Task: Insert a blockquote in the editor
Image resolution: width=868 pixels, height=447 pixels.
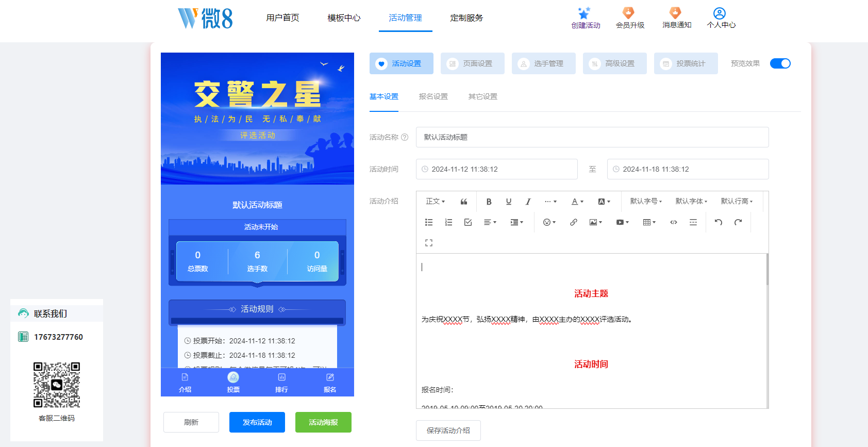Action: coord(464,202)
